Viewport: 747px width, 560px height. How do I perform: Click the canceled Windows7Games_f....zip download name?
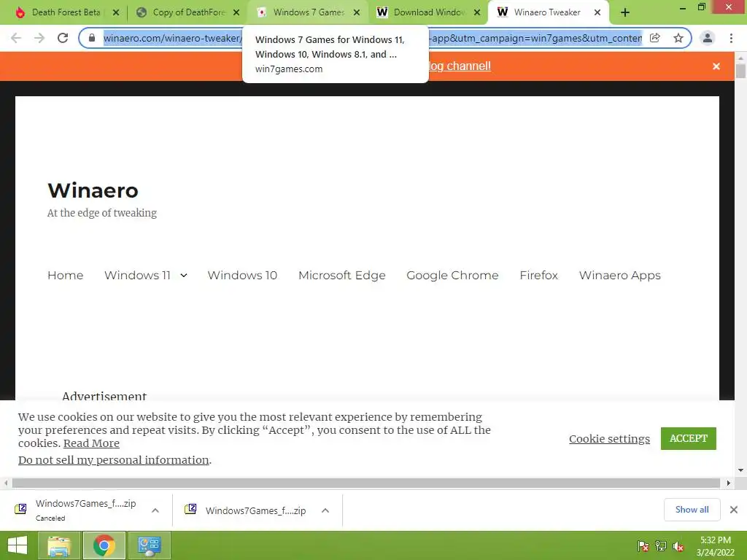pos(86,504)
